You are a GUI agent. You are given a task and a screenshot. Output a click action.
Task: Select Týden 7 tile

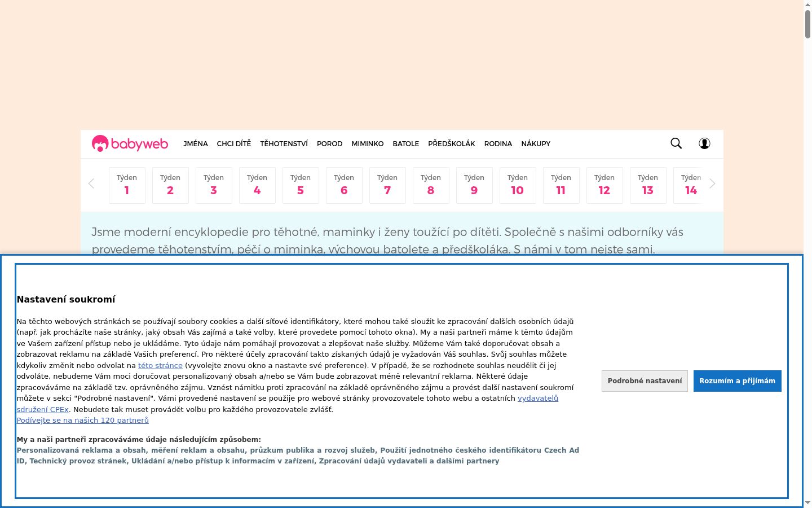tap(387, 185)
